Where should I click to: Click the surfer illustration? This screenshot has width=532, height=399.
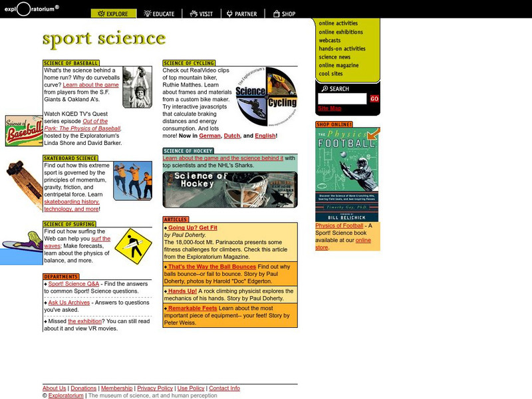22,241
